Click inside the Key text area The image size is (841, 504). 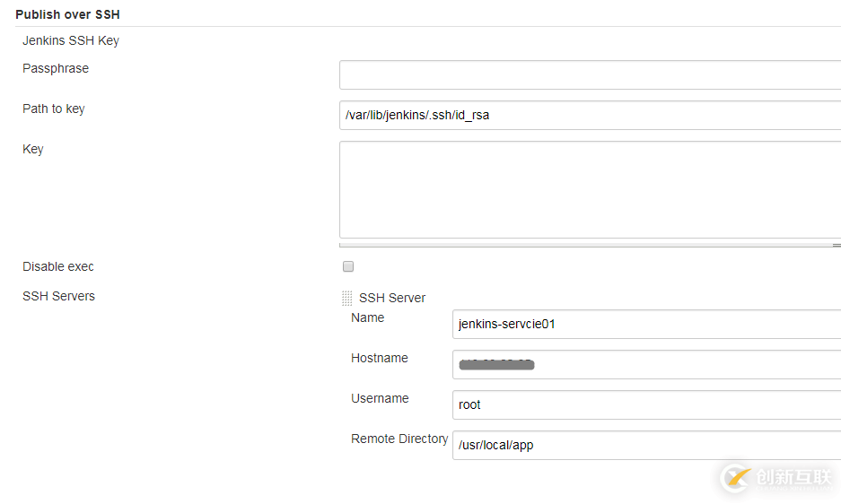coord(590,190)
